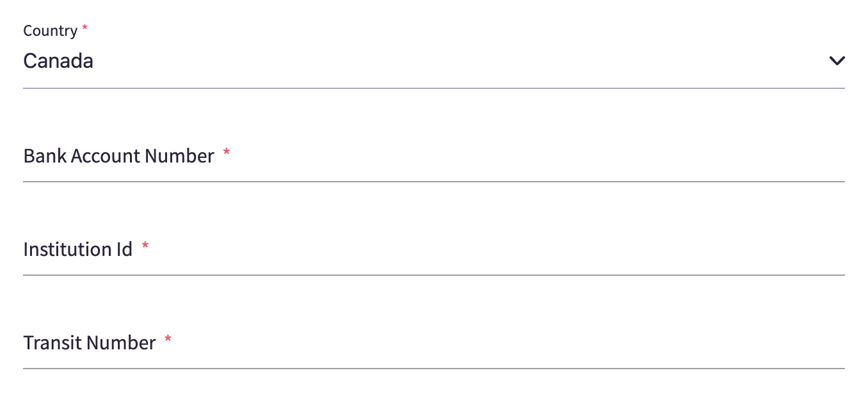Click the Institution Id label text
This screenshot has height=398, width=868.
tap(77, 249)
